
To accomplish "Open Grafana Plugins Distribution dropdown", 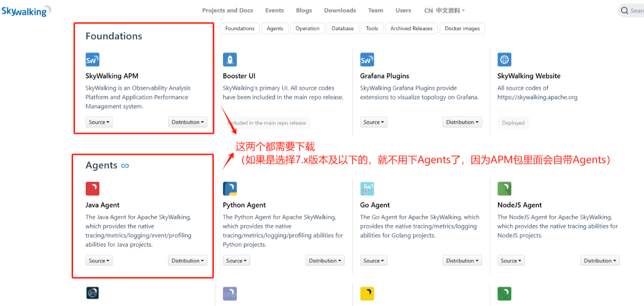I will tap(462, 122).
